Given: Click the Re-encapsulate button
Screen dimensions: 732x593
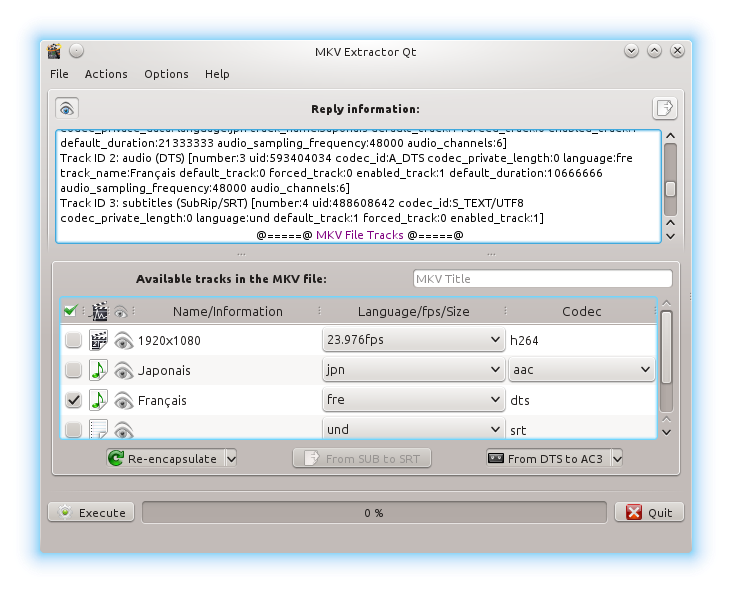Looking at the screenshot, I should [166, 459].
